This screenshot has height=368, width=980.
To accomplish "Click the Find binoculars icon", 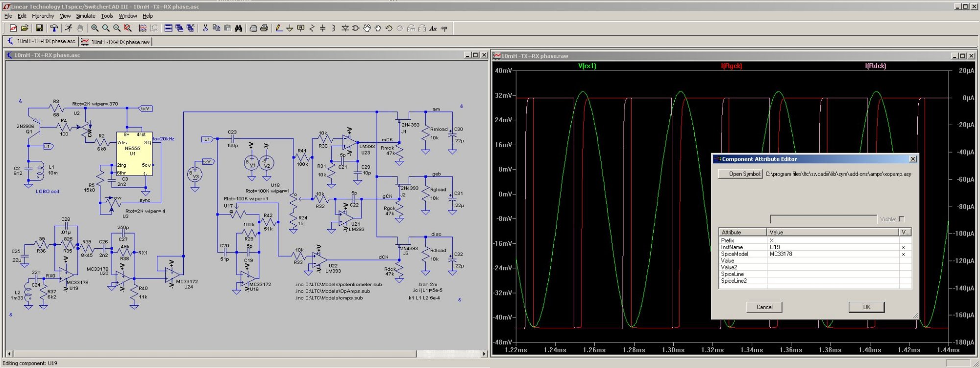I will point(239,28).
